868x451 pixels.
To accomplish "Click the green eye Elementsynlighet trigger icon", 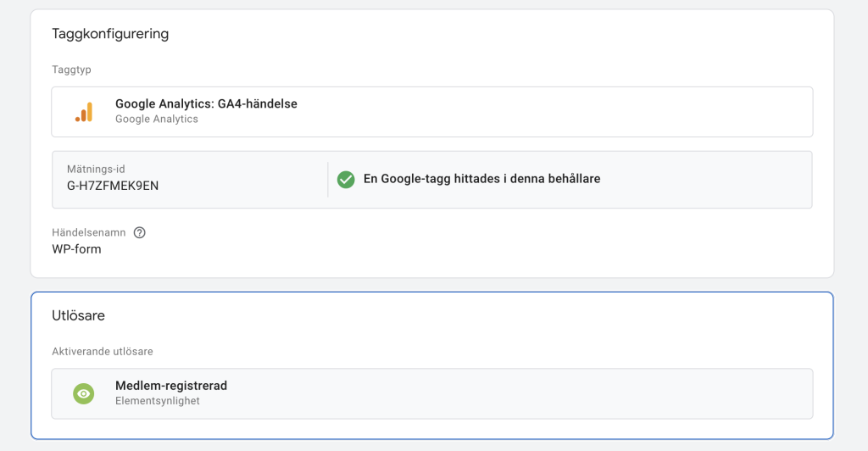I will coord(84,393).
